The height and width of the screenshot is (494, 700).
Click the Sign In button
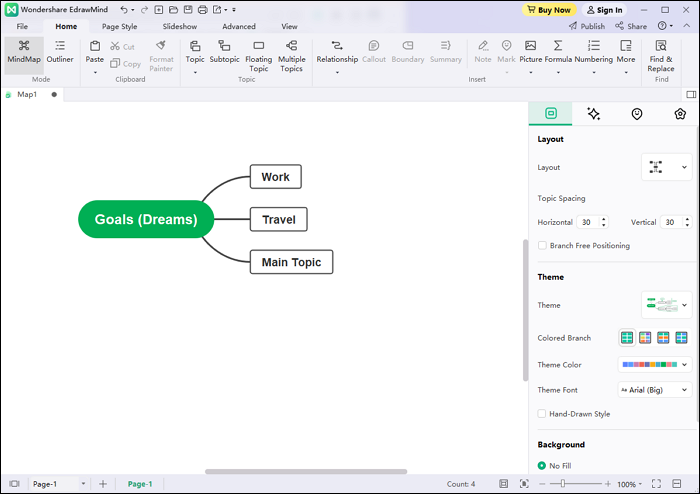coord(604,10)
